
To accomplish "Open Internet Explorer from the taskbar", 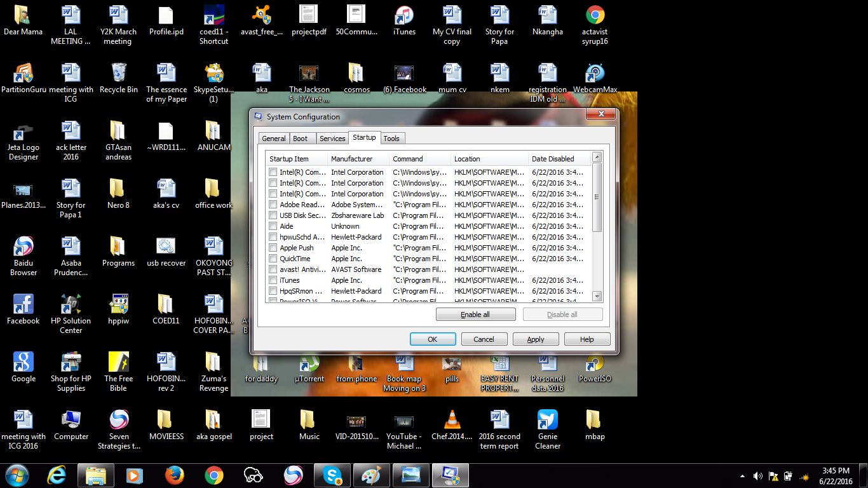I will (57, 475).
